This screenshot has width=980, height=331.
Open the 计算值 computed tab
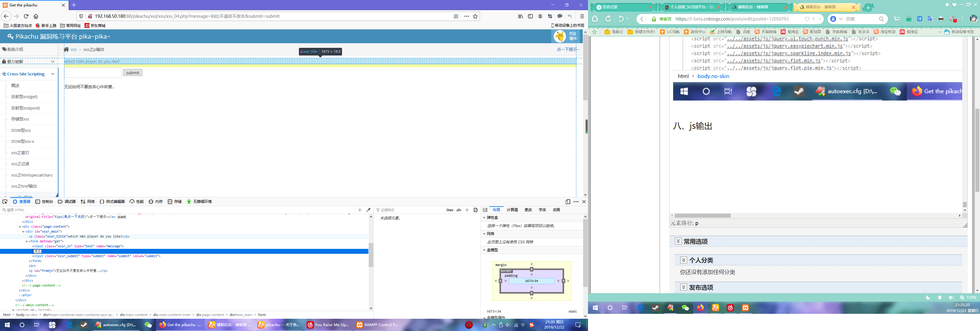tap(512, 210)
